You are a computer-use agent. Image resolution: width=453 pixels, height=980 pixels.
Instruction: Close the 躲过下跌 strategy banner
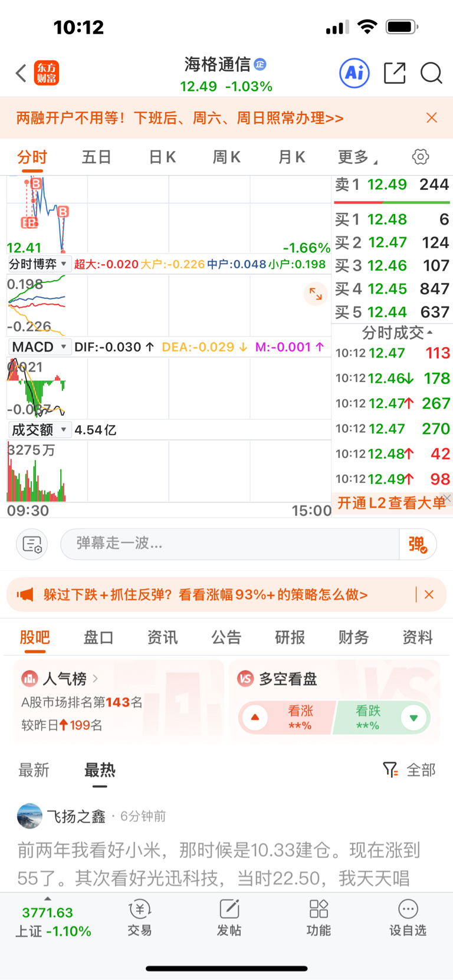coord(429,594)
